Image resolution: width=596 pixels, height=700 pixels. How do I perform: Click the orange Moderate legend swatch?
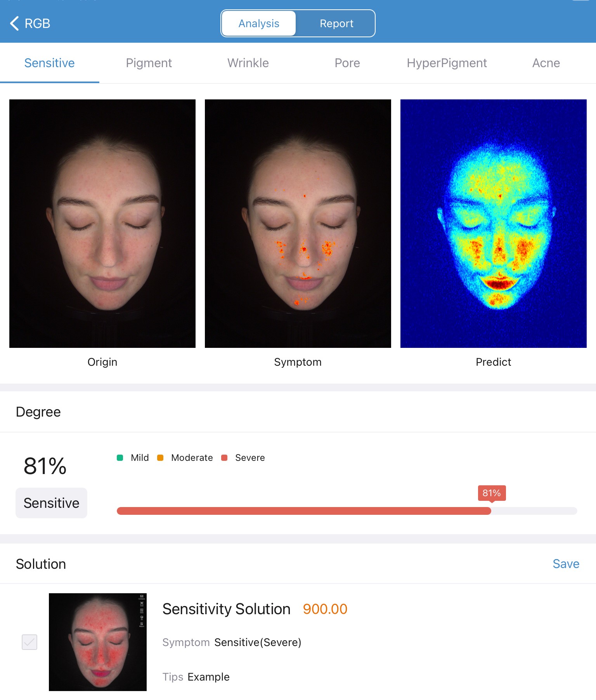point(160,458)
